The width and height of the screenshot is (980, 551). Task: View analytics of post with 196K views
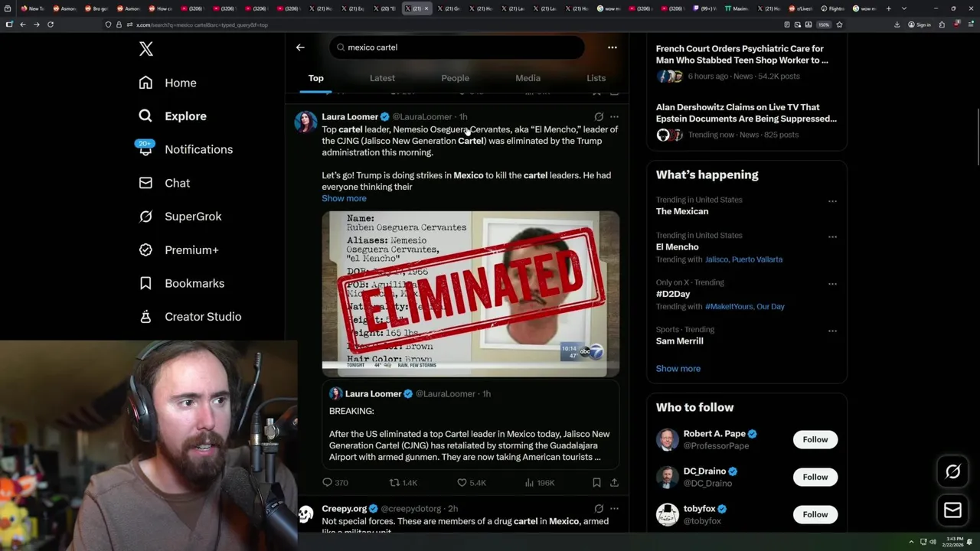(539, 483)
